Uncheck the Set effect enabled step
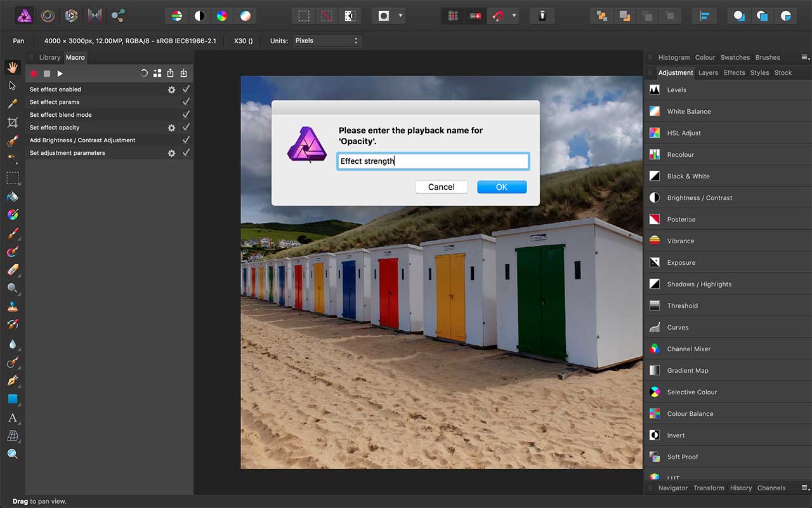The image size is (812, 508). click(186, 90)
